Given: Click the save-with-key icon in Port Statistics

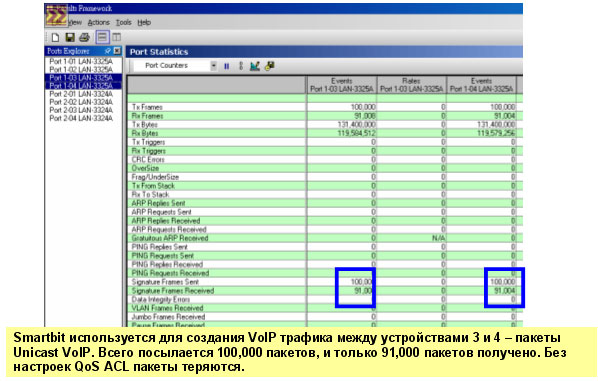Looking at the screenshot, I should coord(270,66).
